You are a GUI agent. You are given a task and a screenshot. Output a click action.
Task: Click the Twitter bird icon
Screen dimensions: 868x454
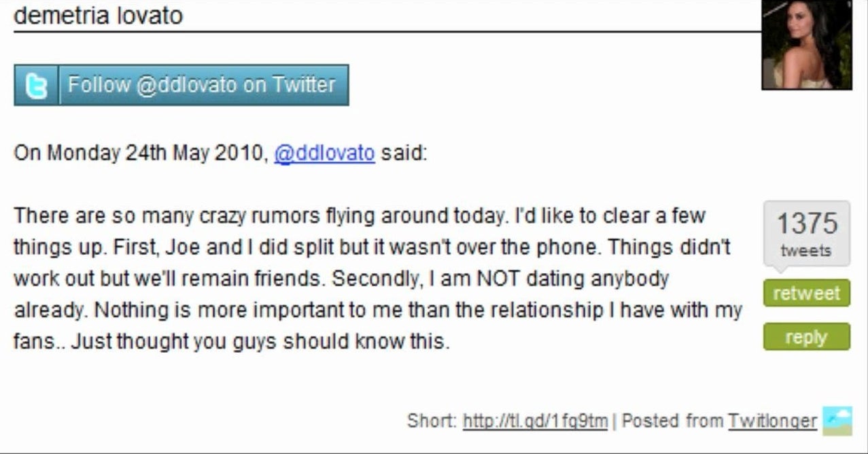37,86
